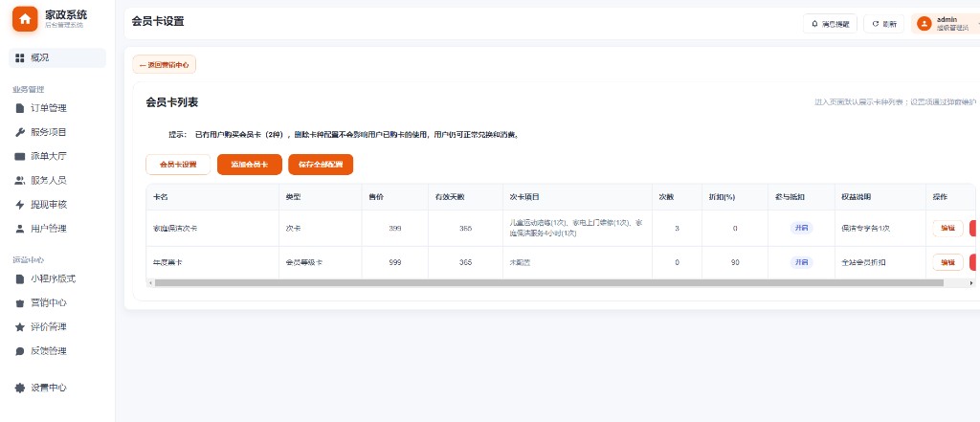Open 派单大厅 via its card icon
Viewport: 980px width, 422px height.
tap(19, 156)
